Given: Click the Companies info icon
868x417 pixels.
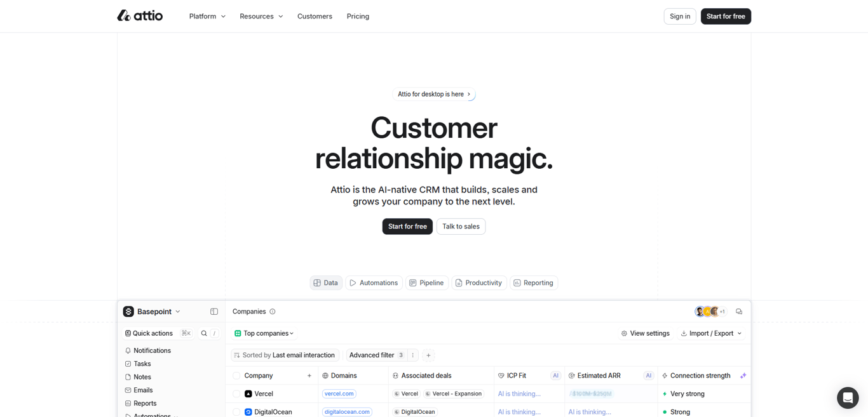Looking at the screenshot, I should 273,312.
